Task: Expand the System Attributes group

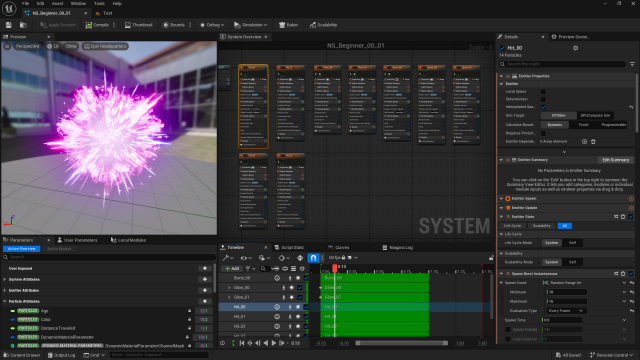Action: [5, 280]
